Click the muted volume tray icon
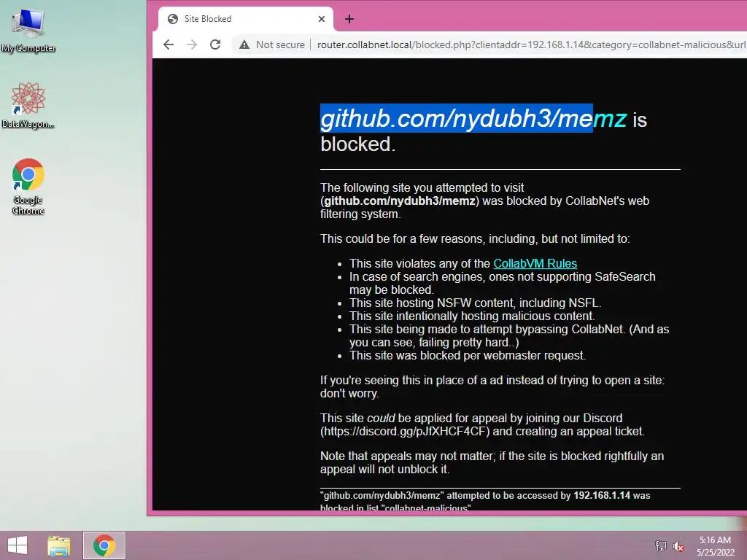The width and height of the screenshot is (747, 560). (x=678, y=545)
